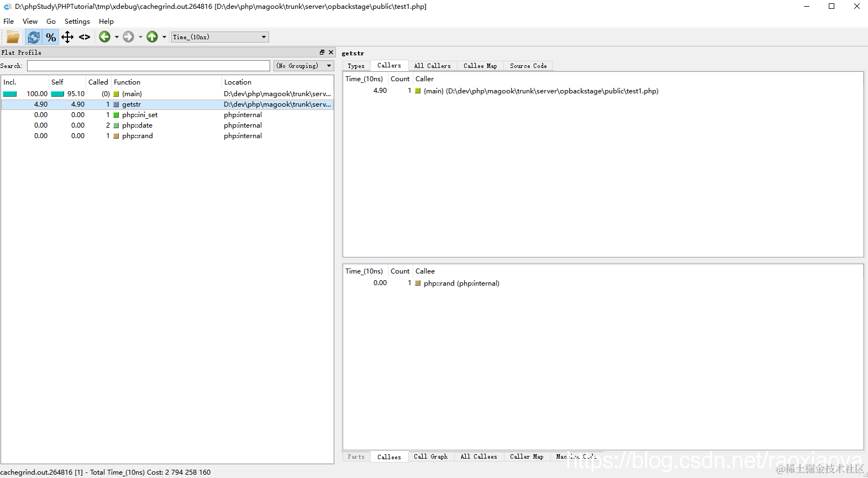Click the caller {main} color square
Screen dimensions: 868x478
418,91
